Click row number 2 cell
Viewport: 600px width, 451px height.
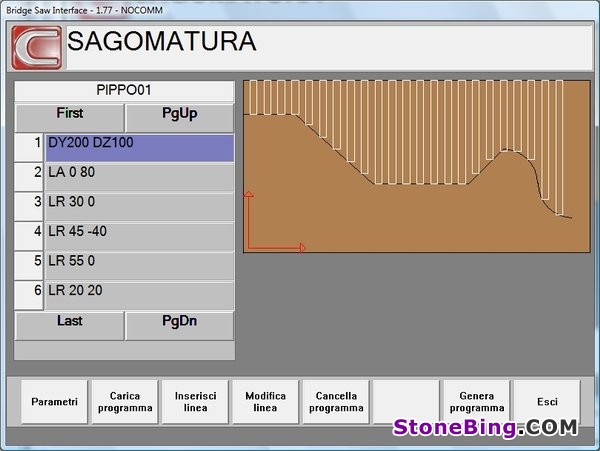coord(29,177)
